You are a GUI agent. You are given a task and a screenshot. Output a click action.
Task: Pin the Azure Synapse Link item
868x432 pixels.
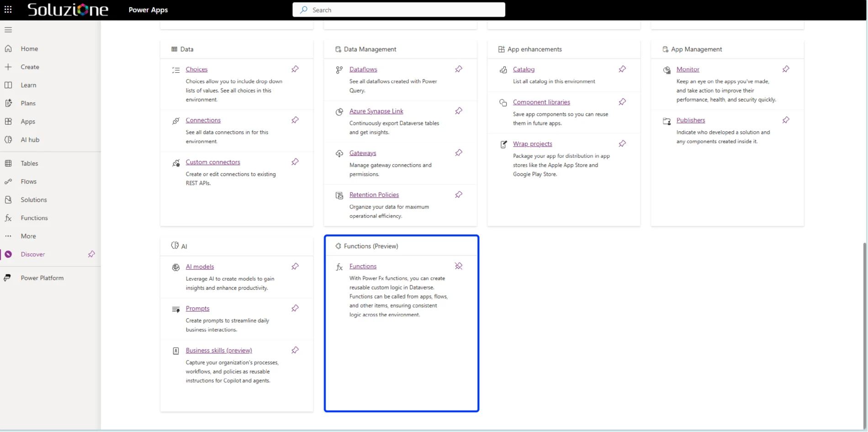point(459,111)
